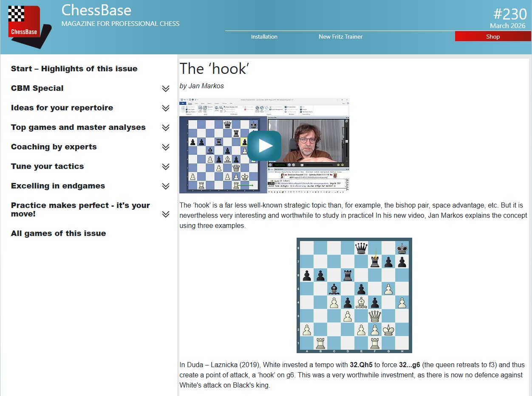Click the white king on diagram square g2
Screen dimensions: 532x396
pos(388,329)
